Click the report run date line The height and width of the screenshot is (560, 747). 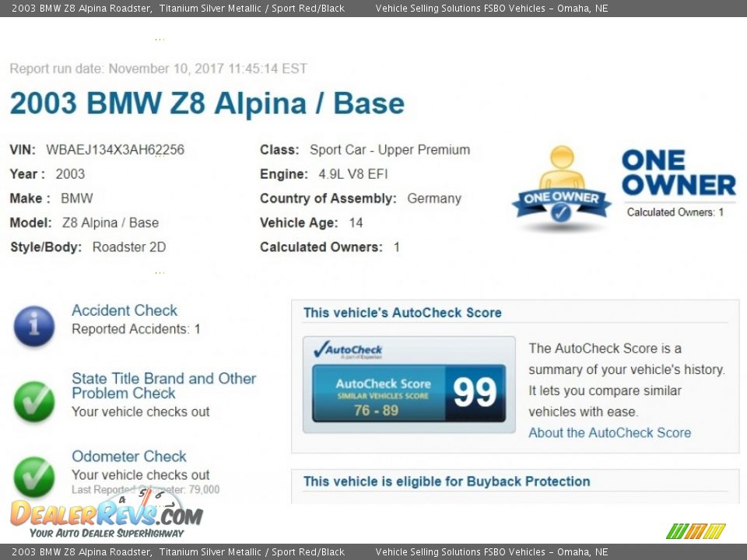158,68
